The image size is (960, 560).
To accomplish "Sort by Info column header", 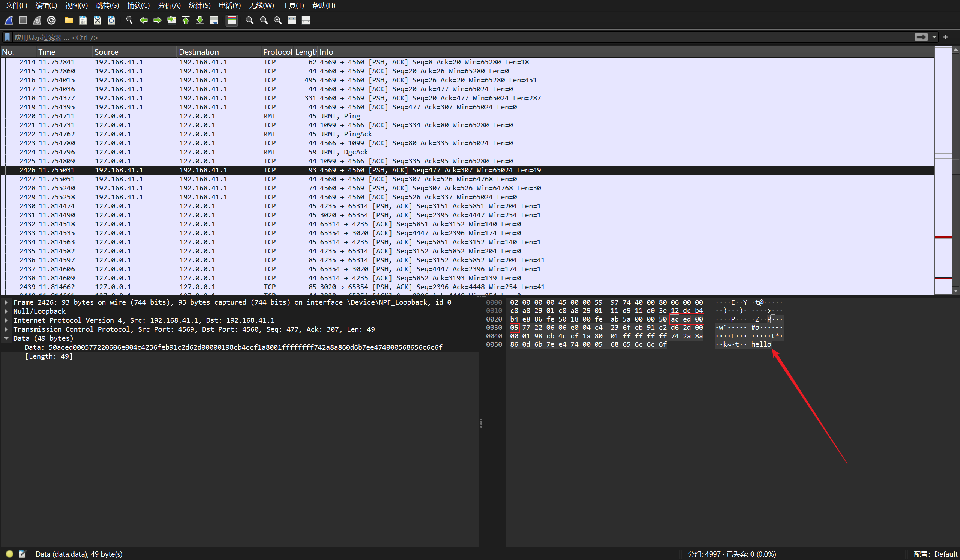I will pyautogui.click(x=626, y=52).
